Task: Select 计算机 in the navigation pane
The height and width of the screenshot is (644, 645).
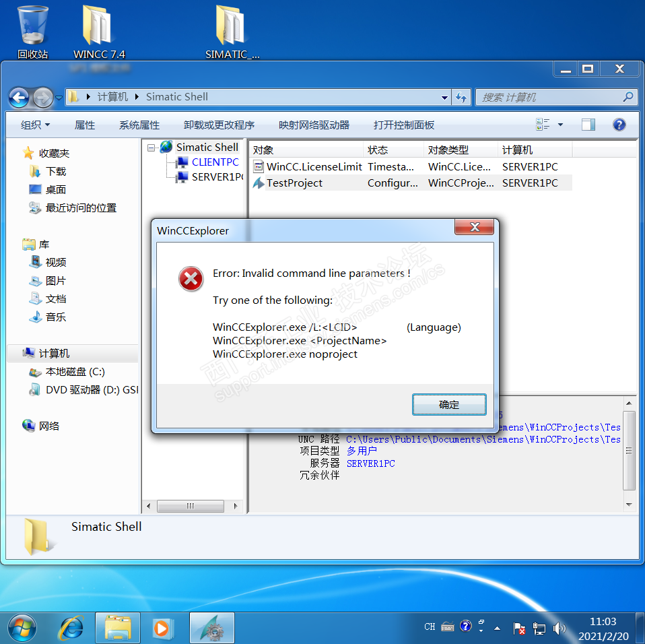Action: click(73, 353)
